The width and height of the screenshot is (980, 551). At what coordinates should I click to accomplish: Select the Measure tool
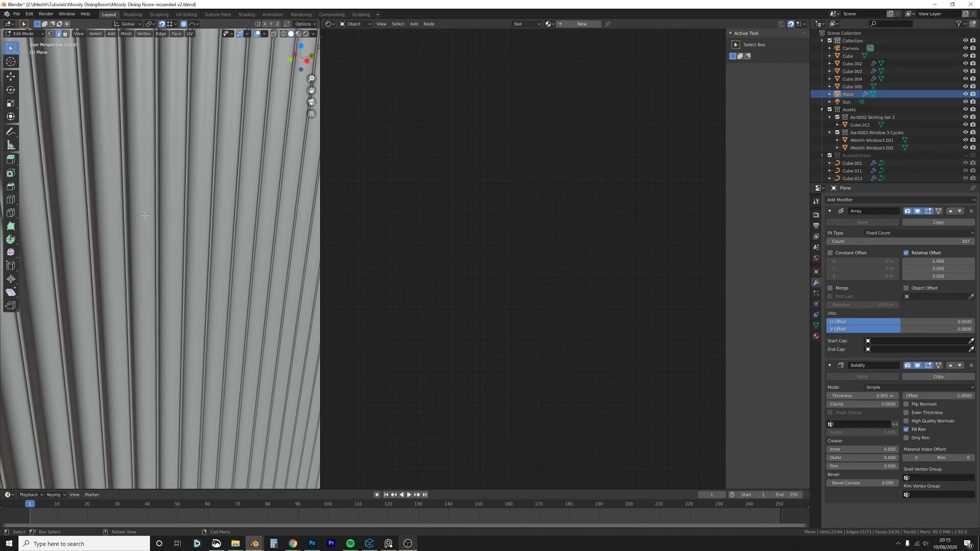pos(11,145)
